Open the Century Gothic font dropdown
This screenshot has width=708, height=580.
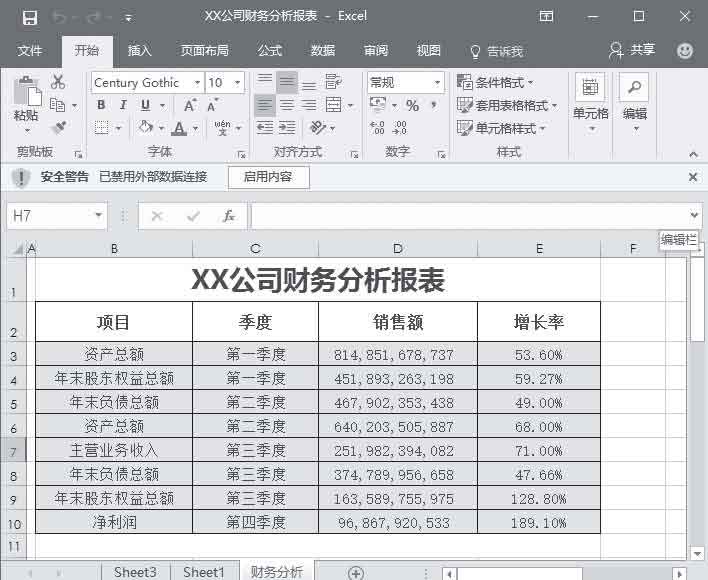pyautogui.click(x=197, y=83)
